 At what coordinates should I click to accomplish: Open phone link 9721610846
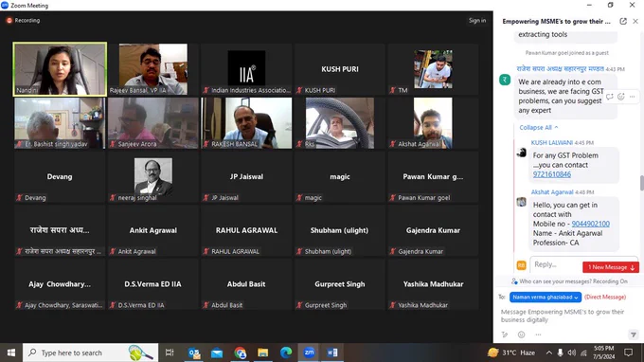tap(551, 174)
